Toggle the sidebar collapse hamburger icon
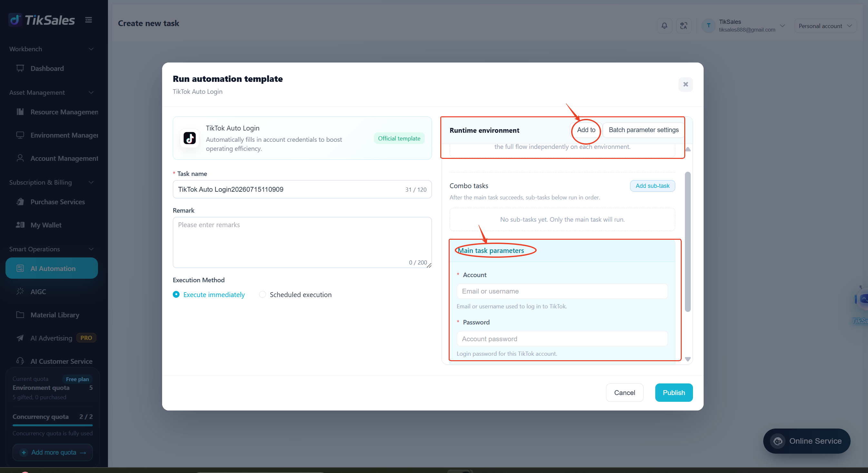The image size is (868, 473). point(89,20)
